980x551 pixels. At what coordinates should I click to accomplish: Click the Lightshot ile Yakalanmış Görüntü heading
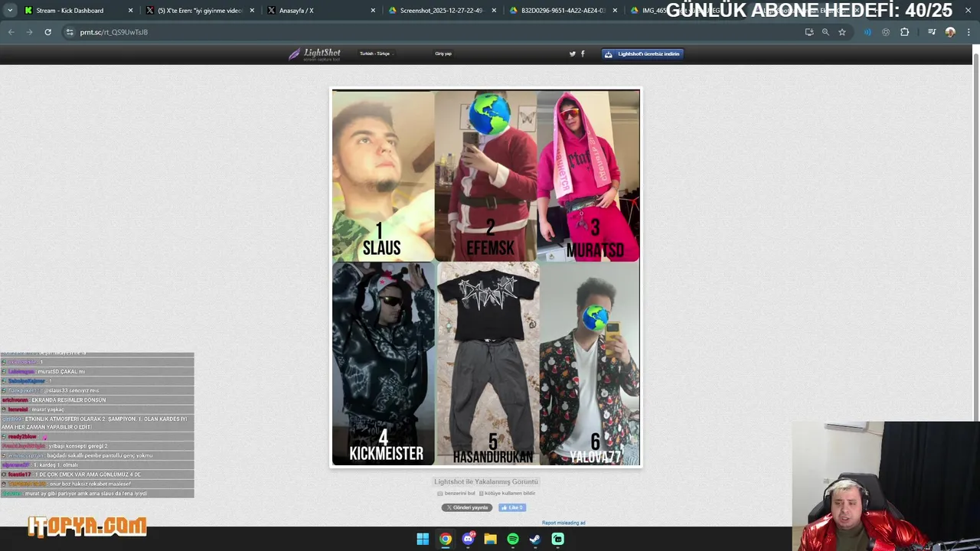(x=486, y=481)
